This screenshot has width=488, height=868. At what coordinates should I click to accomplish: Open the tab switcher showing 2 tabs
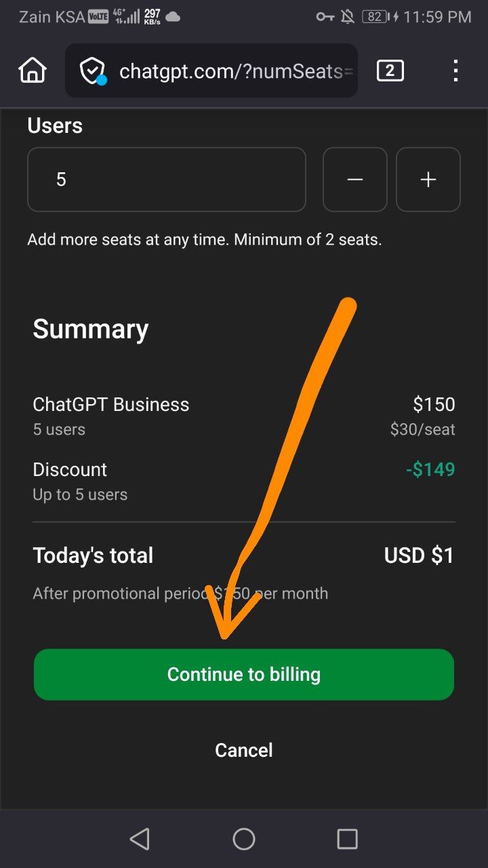click(390, 71)
